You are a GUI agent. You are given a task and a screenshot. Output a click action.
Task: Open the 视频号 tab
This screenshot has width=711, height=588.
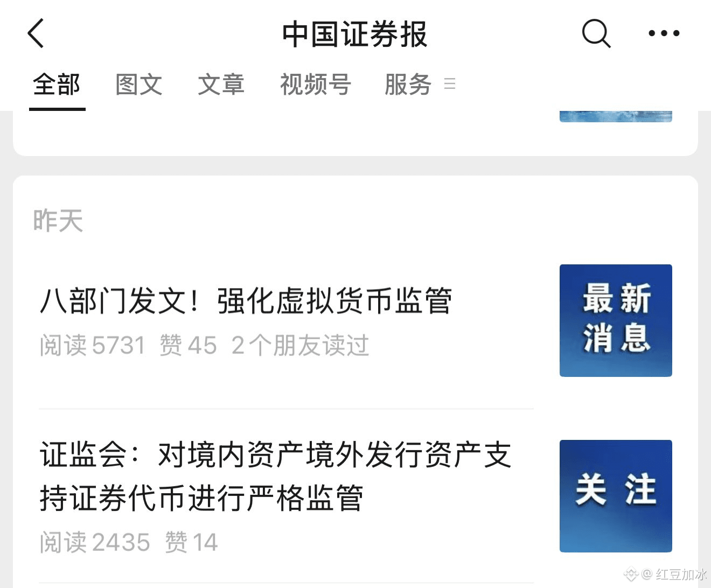(316, 85)
